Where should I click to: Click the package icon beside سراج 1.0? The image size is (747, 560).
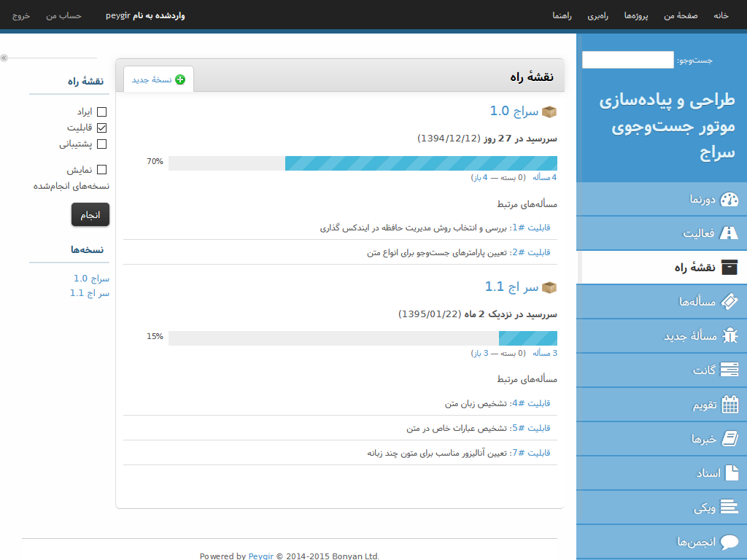549,112
